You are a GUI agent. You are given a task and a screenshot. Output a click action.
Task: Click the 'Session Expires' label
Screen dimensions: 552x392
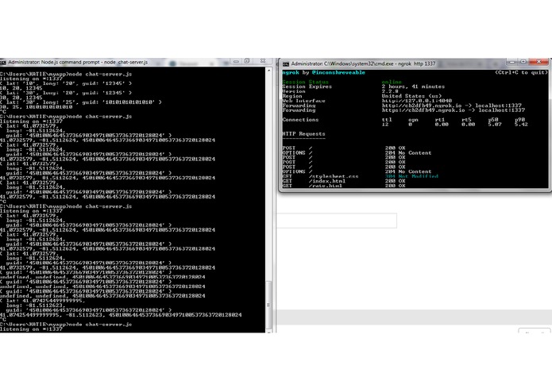pyautogui.click(x=307, y=86)
